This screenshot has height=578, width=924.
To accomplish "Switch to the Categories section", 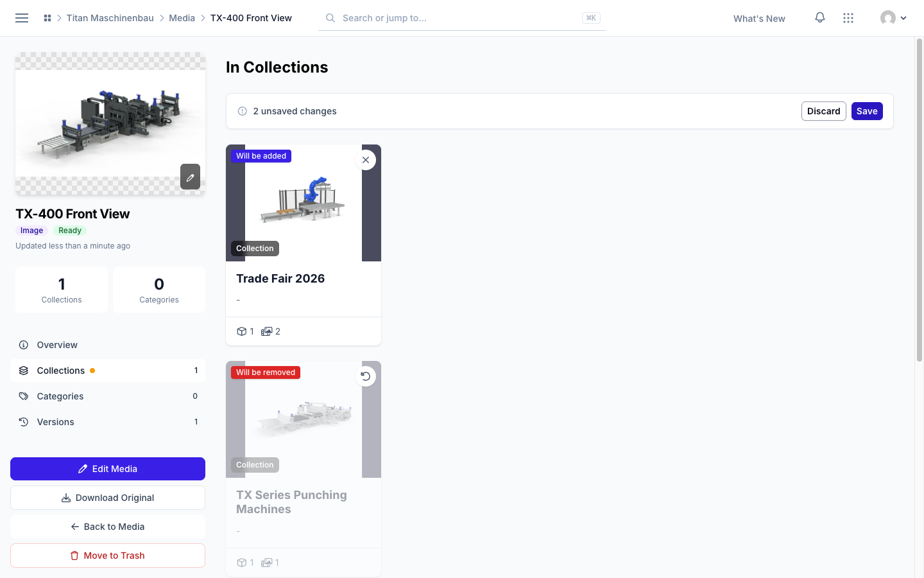I will 108,396.
